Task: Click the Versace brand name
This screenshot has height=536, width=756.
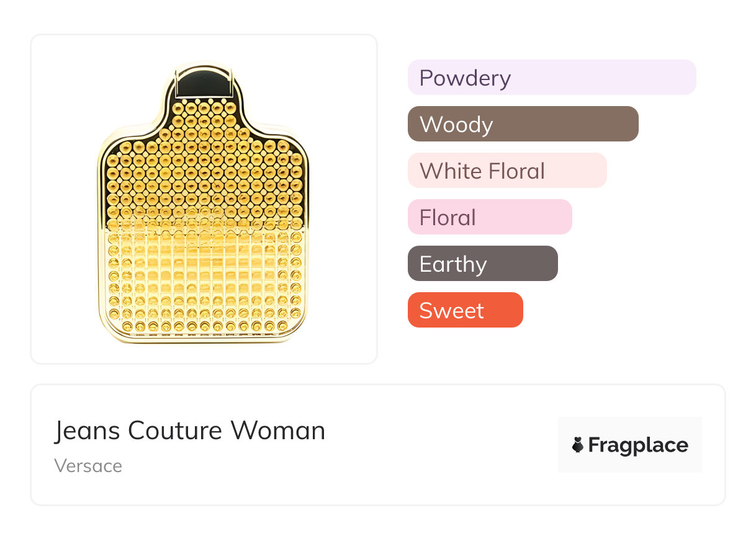Action: 88,466
